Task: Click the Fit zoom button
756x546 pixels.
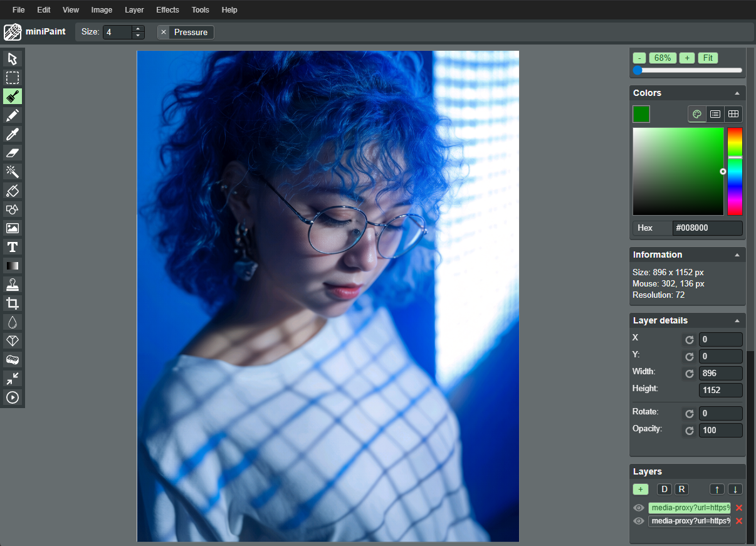Action: [x=708, y=58]
